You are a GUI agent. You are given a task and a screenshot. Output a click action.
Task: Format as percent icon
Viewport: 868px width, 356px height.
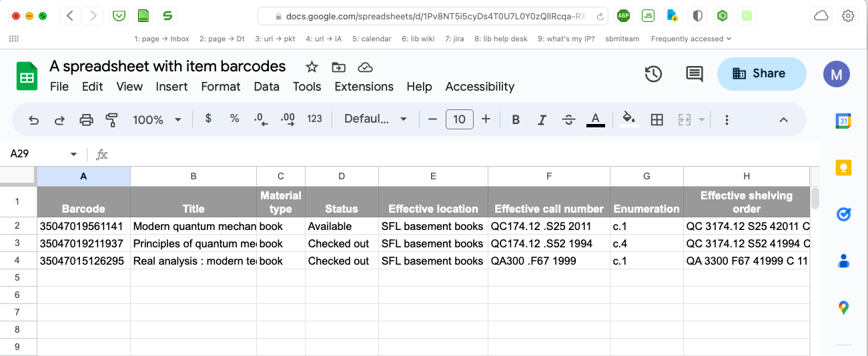pos(234,119)
